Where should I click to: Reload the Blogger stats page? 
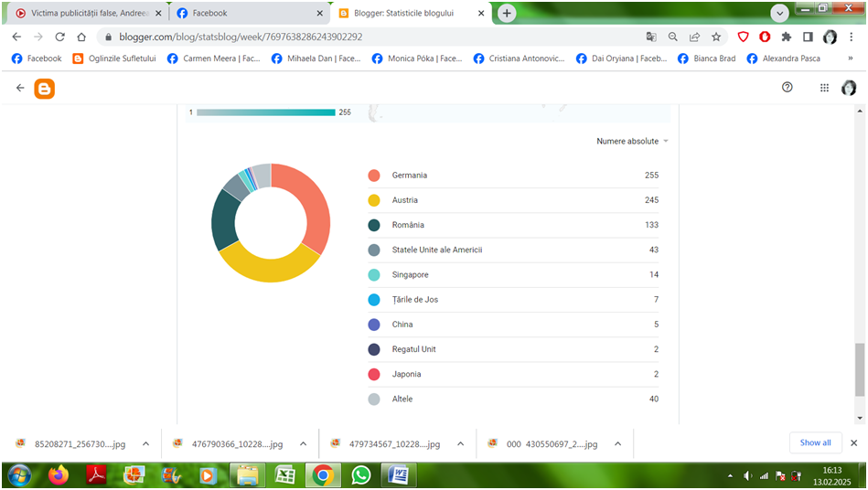tap(59, 37)
